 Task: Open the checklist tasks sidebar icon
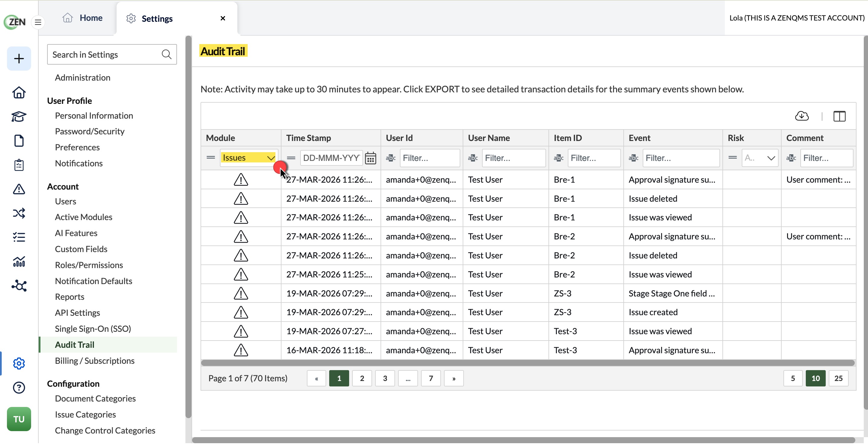pos(19,237)
